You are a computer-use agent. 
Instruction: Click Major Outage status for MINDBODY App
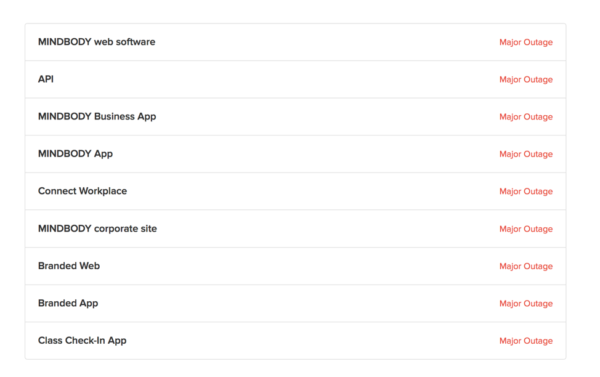coord(526,154)
